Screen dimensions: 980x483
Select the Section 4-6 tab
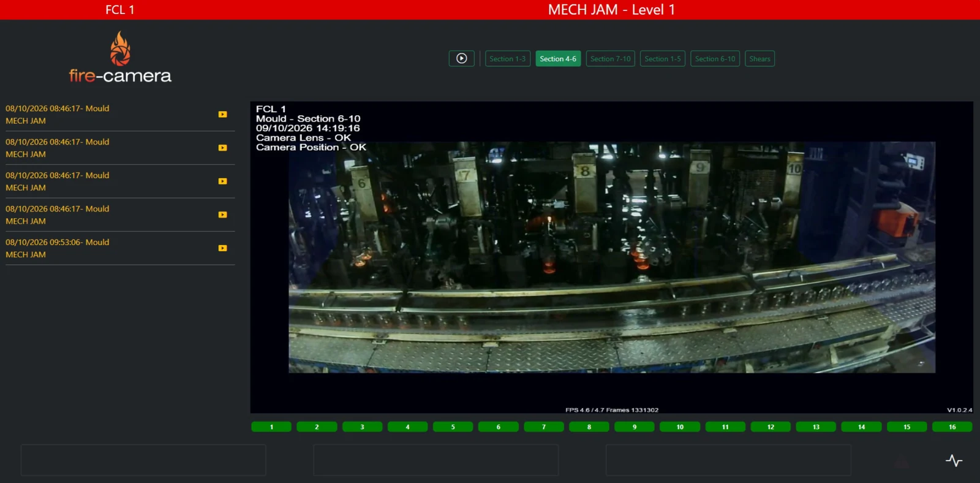558,59
